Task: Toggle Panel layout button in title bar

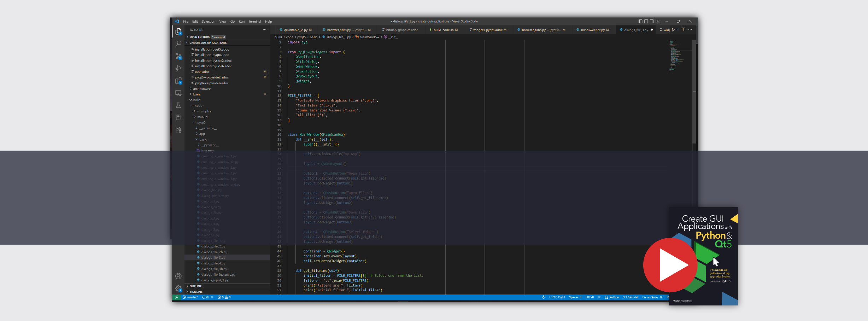Action: [646, 21]
